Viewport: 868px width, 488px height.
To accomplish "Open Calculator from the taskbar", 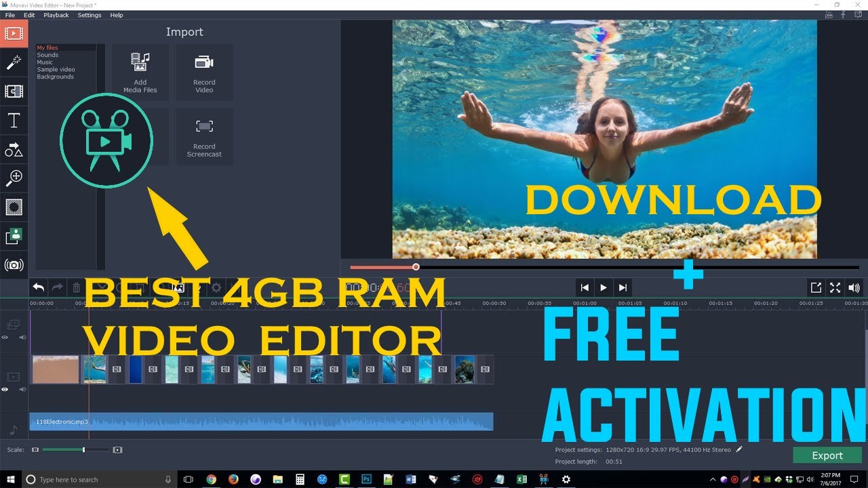I will 300,479.
